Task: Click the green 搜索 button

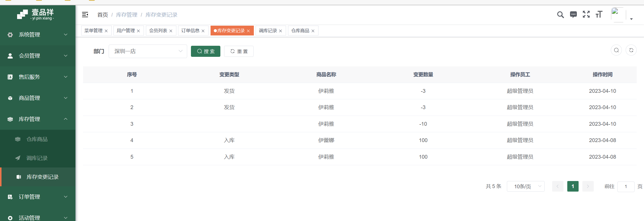Action: pos(206,51)
